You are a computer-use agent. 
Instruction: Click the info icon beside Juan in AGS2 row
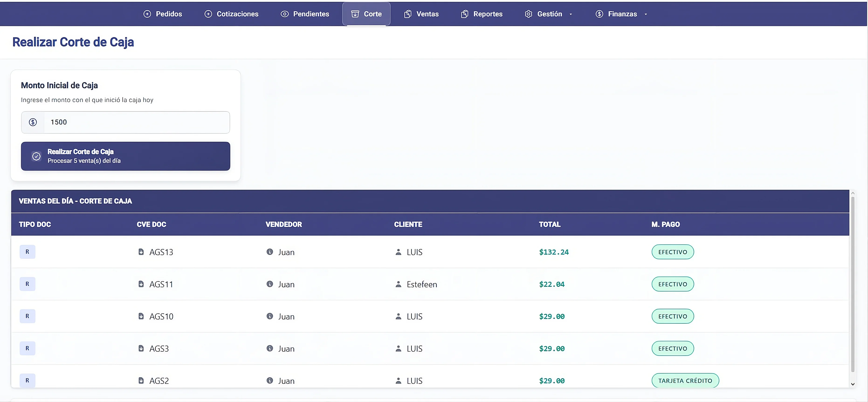tap(270, 381)
